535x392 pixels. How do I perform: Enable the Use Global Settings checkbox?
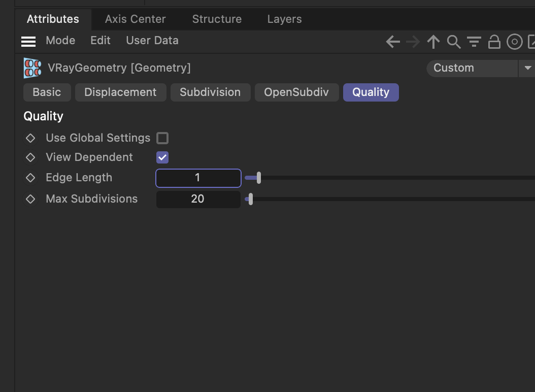pyautogui.click(x=162, y=138)
